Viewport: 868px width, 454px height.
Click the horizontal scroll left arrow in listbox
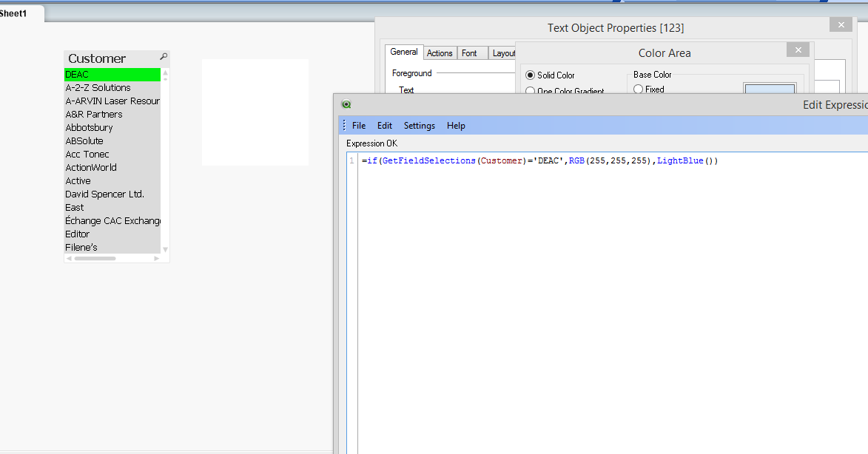click(x=69, y=259)
